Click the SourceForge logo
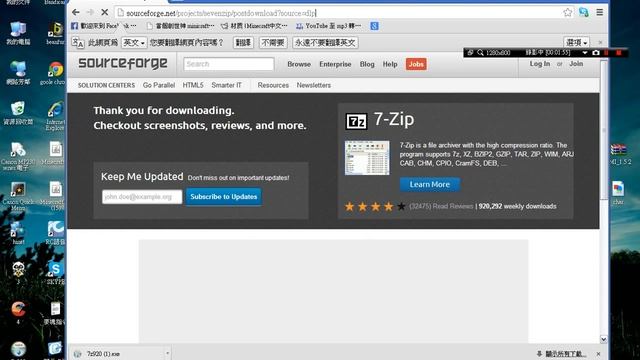This screenshot has width=640, height=360. [x=122, y=63]
